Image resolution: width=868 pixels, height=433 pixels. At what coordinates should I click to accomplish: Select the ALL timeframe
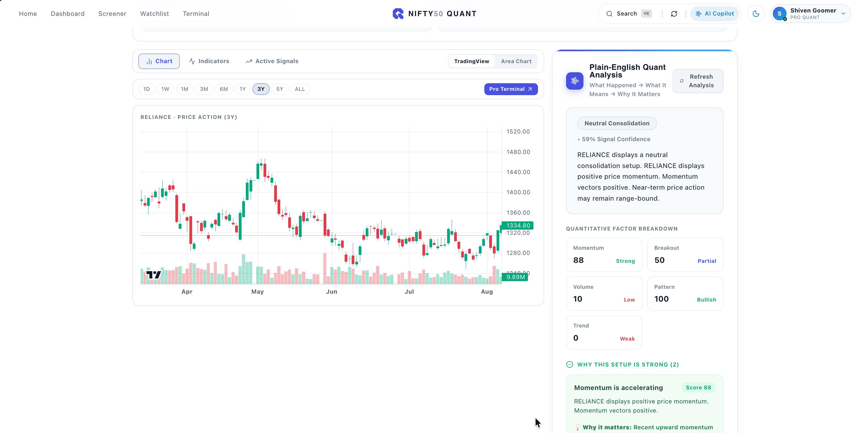point(299,89)
